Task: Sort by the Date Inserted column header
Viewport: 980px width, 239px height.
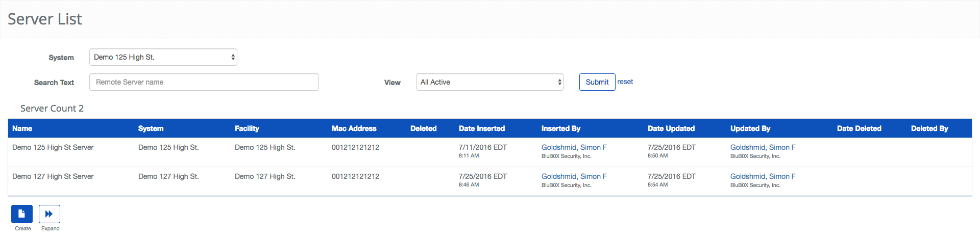Action: click(481, 128)
